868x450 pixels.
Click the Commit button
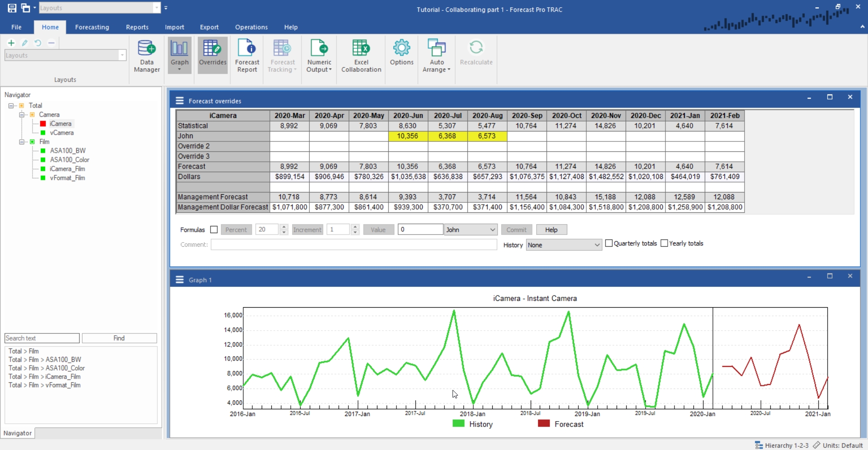(516, 230)
